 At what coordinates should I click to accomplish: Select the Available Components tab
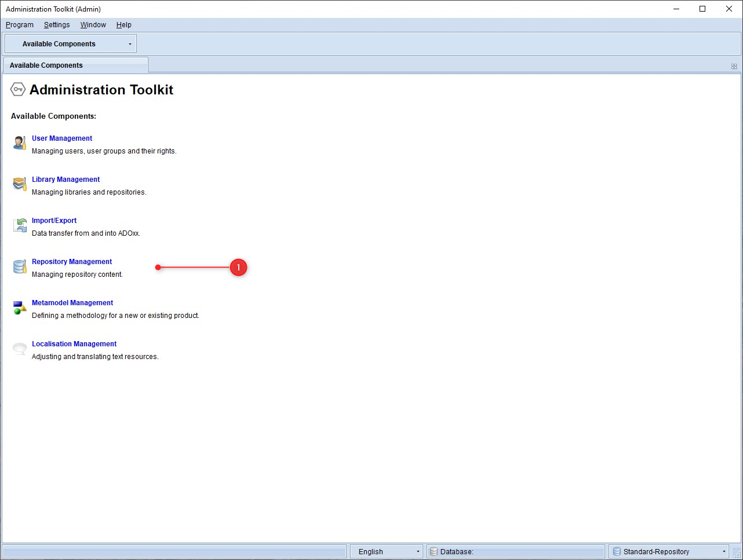(x=75, y=65)
